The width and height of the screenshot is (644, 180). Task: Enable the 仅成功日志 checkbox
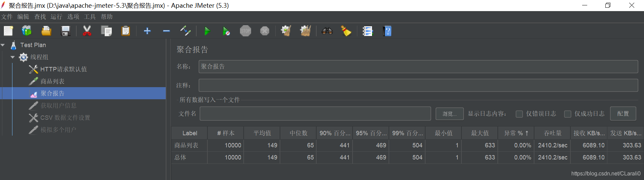pyautogui.click(x=568, y=114)
